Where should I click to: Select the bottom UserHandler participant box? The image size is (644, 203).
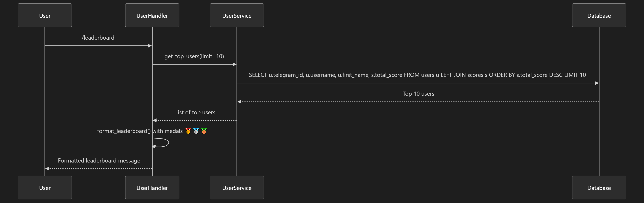click(152, 187)
